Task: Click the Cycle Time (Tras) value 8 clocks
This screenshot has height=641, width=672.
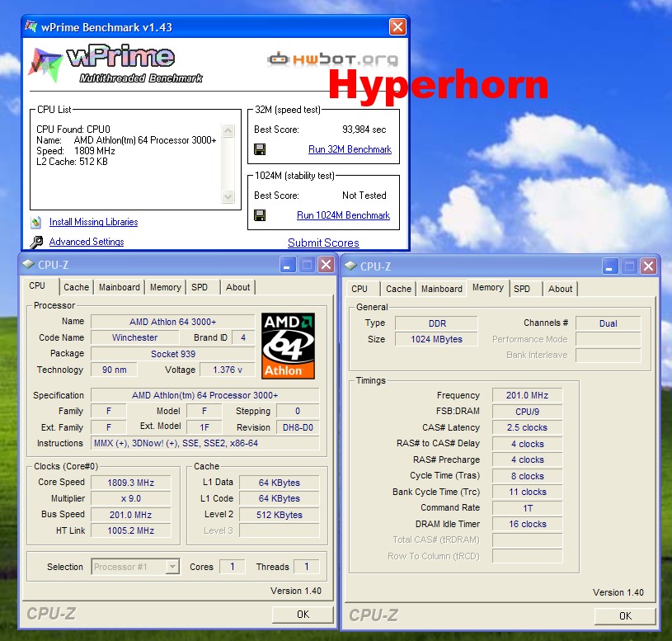Action: tap(527, 476)
